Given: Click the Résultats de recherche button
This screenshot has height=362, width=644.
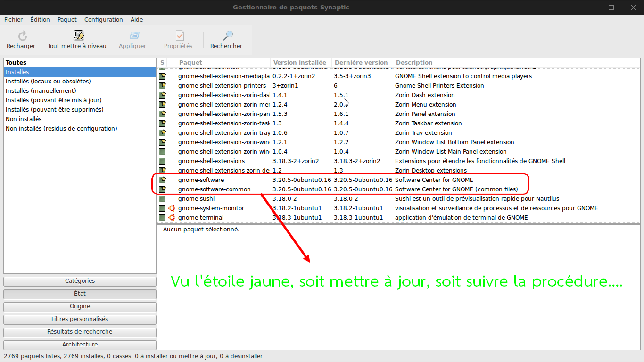Looking at the screenshot, I should coord(80,332).
